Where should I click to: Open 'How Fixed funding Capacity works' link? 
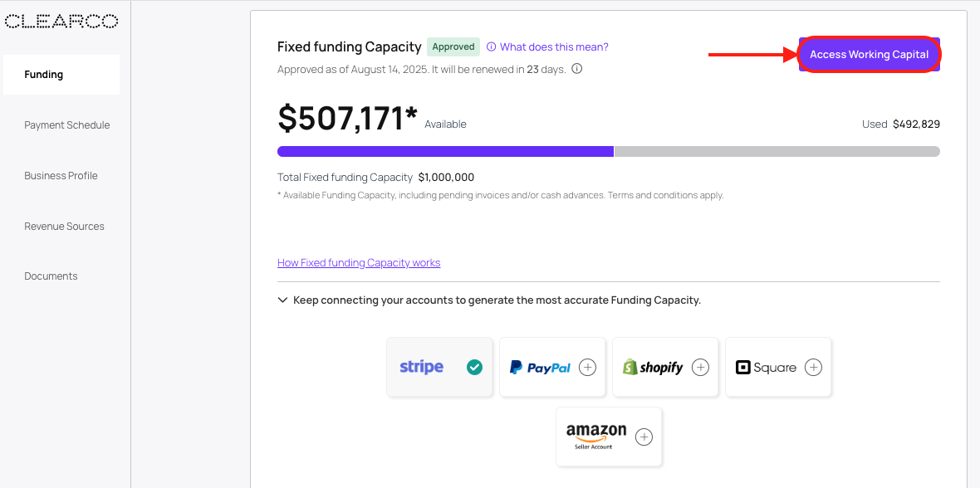[359, 263]
